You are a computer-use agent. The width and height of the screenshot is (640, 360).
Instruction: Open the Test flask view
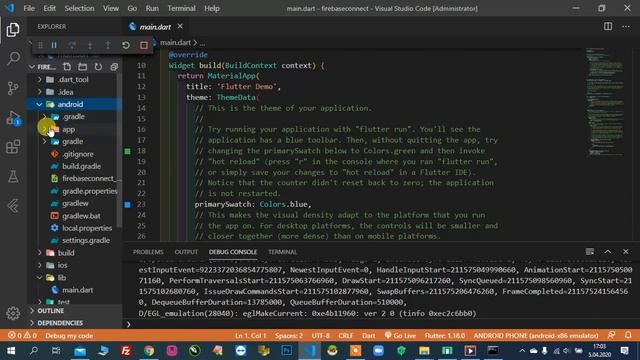pos(13,176)
